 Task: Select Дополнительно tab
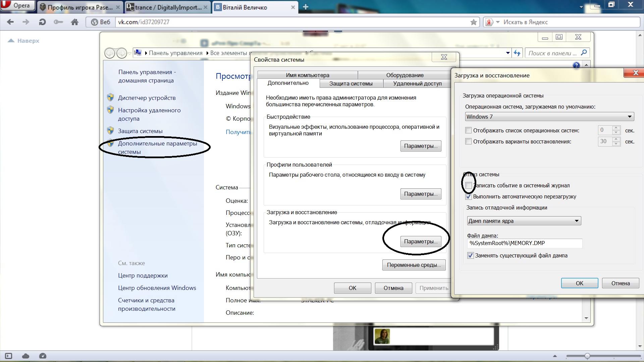pos(288,83)
